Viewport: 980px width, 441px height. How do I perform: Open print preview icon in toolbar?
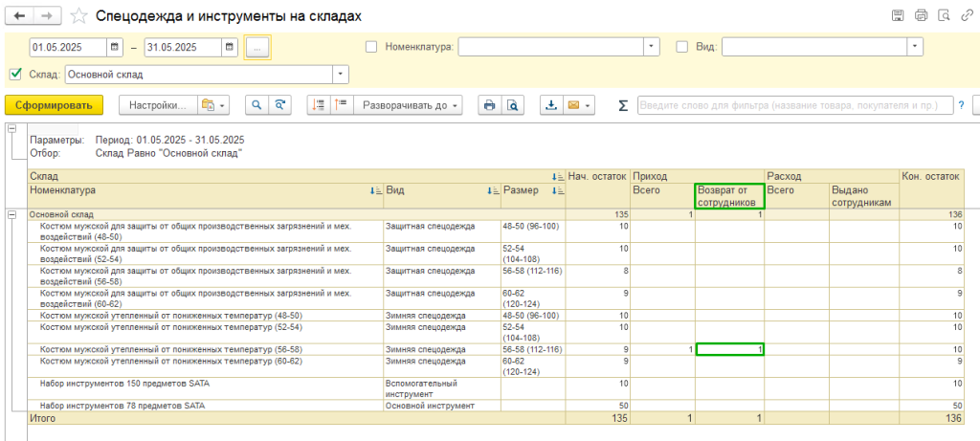point(513,105)
